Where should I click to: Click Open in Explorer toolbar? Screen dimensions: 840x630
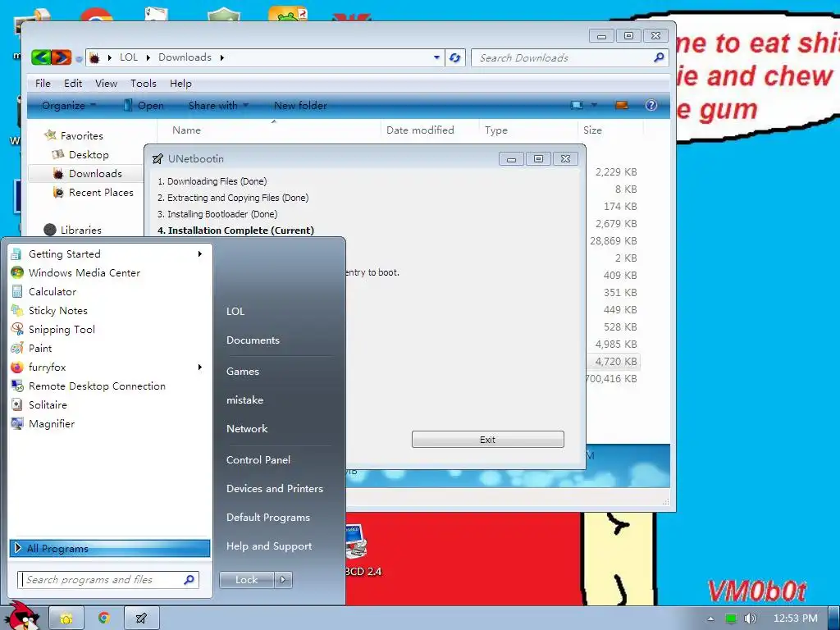coord(144,106)
